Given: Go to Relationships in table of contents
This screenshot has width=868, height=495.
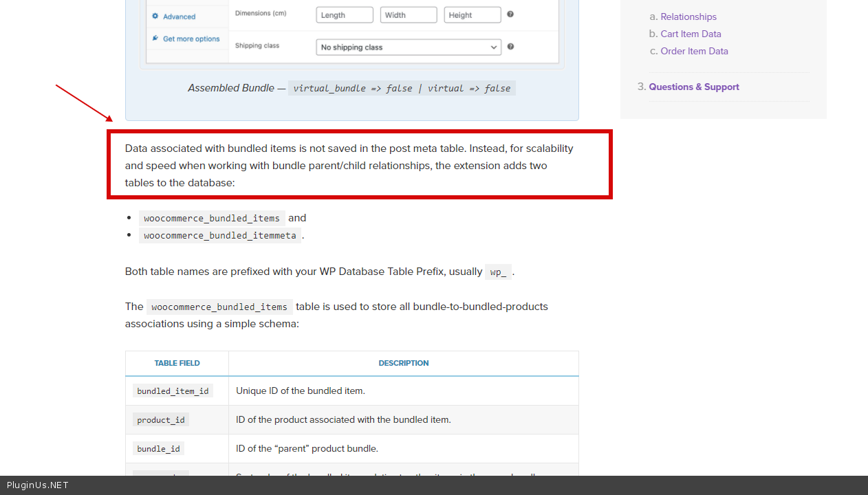Looking at the screenshot, I should 688,16.
